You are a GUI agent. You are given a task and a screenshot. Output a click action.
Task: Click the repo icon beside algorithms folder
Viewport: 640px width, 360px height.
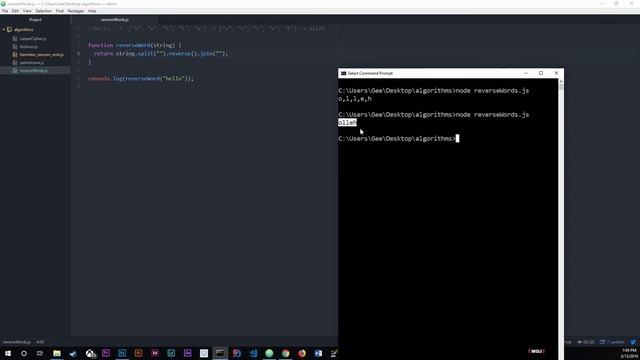9,30
